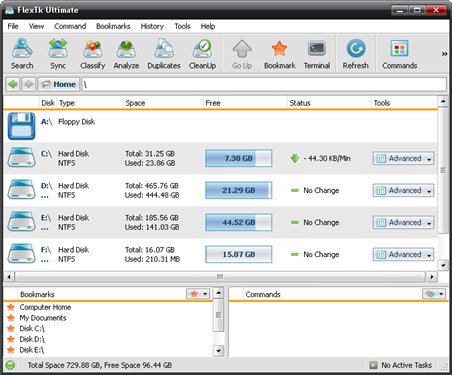Open the Search tool in toolbar
Screen dimensions: 452x375
[x=22, y=53]
